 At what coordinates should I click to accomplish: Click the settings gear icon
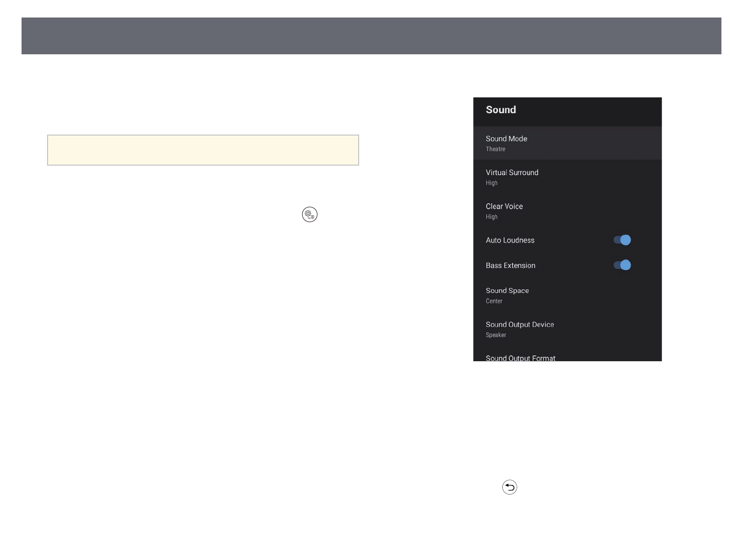(x=309, y=214)
